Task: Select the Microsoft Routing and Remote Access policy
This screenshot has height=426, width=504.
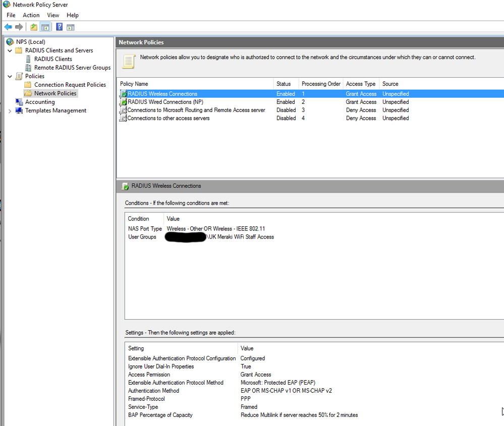Action: tap(196, 110)
